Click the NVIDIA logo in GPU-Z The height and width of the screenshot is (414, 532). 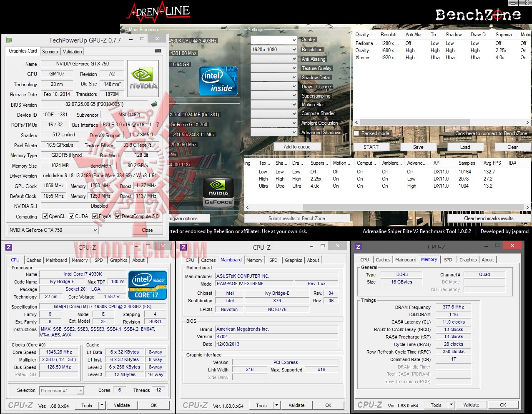click(143, 79)
